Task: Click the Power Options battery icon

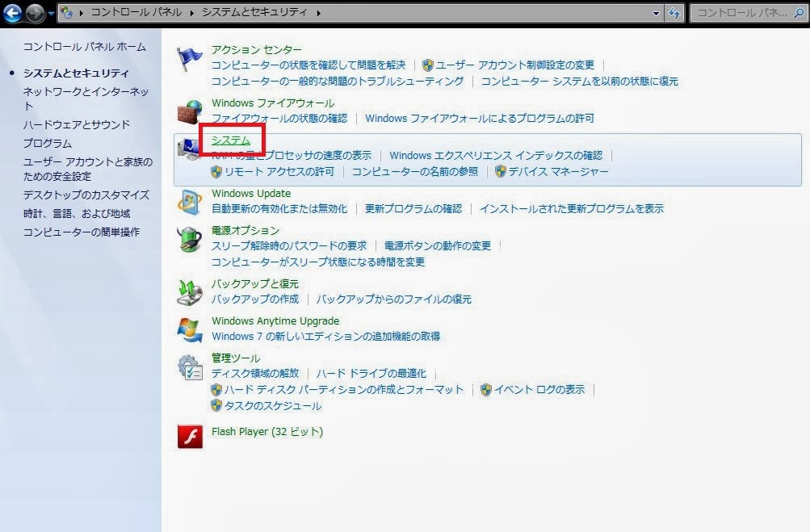Action: (190, 239)
